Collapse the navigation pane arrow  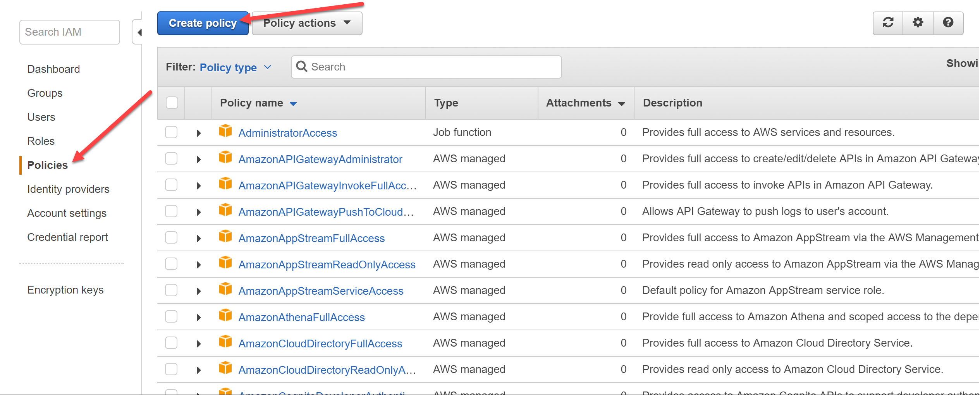pos(139,33)
